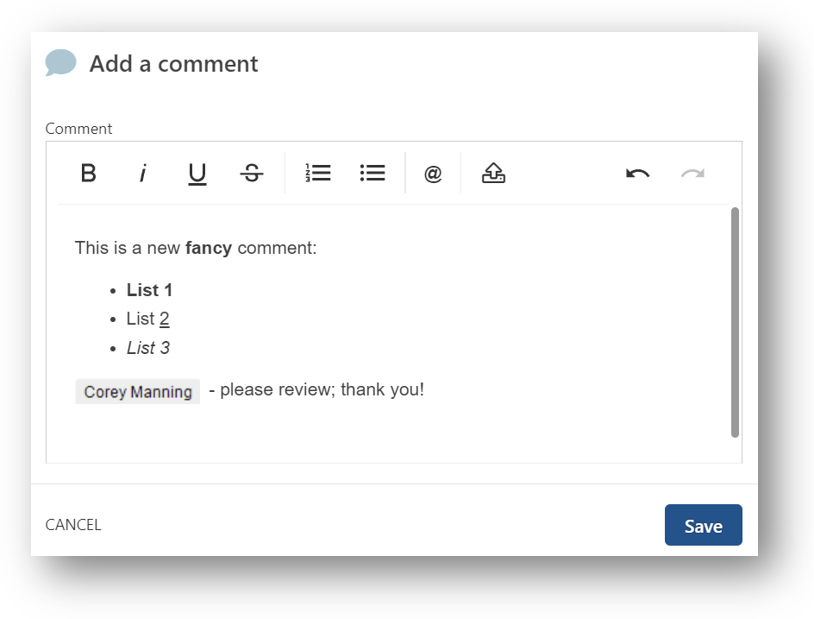
Task: Click the comment editor's vertical scrollbar
Action: coord(735,320)
